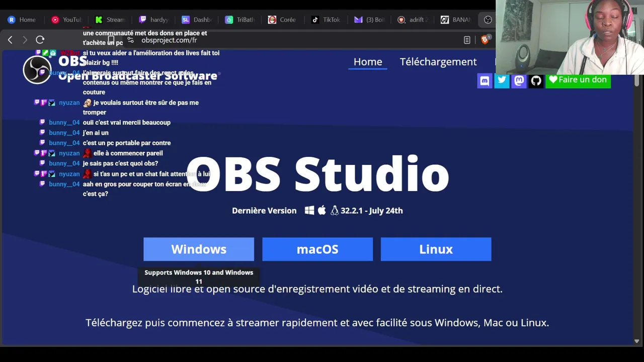Click the scrollbar down arrow
The height and width of the screenshot is (362, 644).
coord(636,341)
